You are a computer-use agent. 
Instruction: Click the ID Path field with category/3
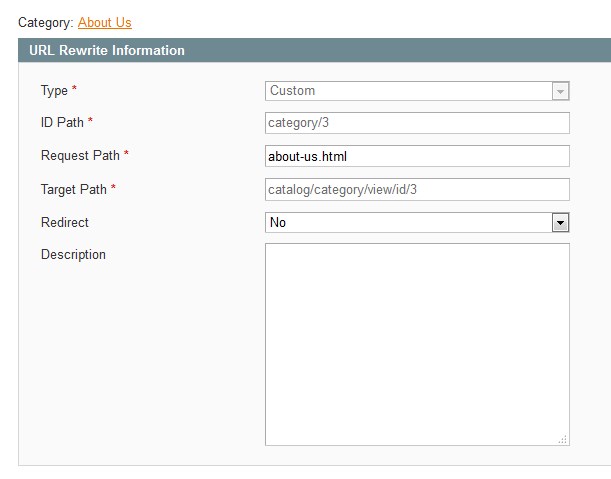[417, 123]
